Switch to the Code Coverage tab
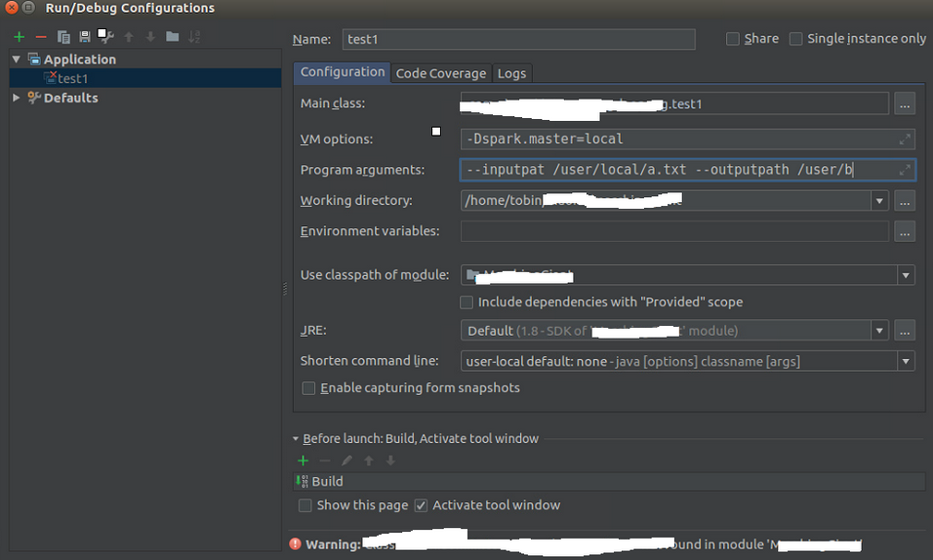Screen dimensions: 933x560 coord(440,73)
